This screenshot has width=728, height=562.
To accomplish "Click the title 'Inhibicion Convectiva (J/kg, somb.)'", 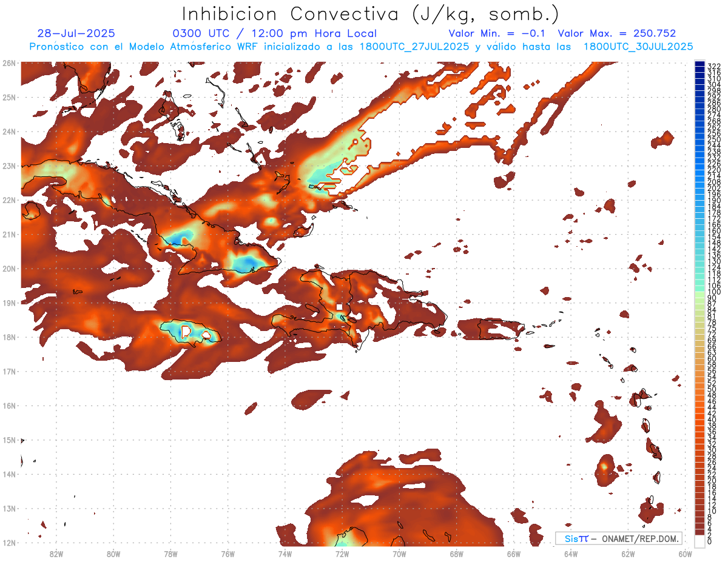I will (x=370, y=14).
